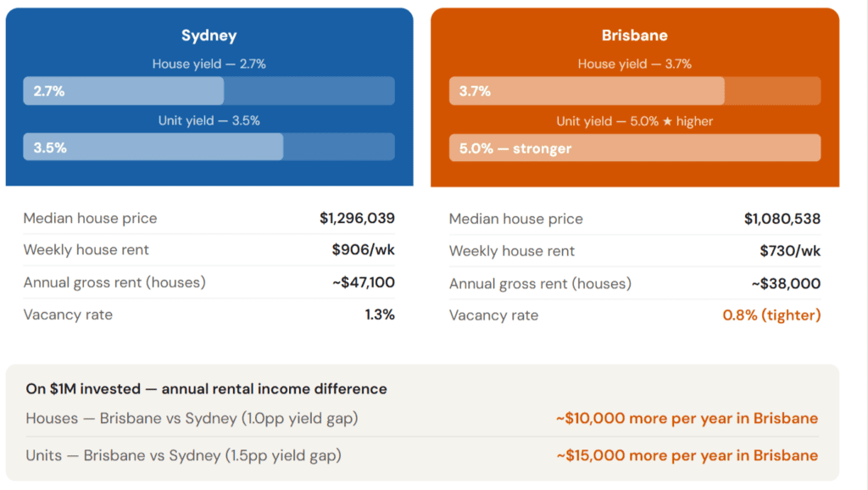Select Brisbane's median house price value $1,080,538
The image size is (868, 490).
(782, 219)
